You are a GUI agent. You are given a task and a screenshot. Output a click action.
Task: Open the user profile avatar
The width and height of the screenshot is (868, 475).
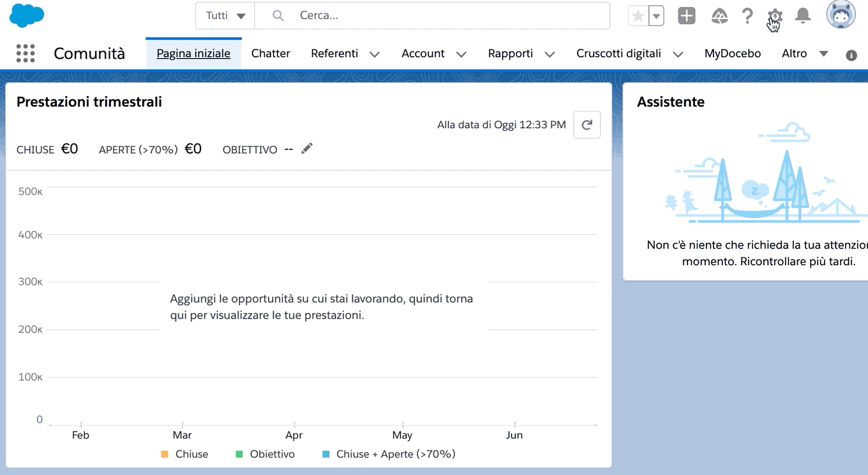click(841, 15)
